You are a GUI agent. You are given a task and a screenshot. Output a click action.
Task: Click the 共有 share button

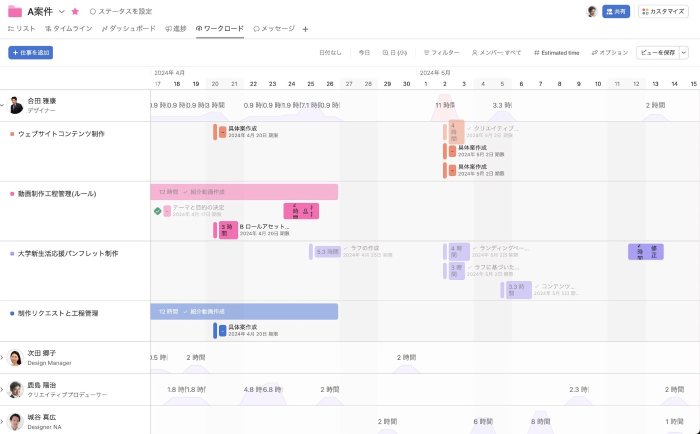point(617,11)
